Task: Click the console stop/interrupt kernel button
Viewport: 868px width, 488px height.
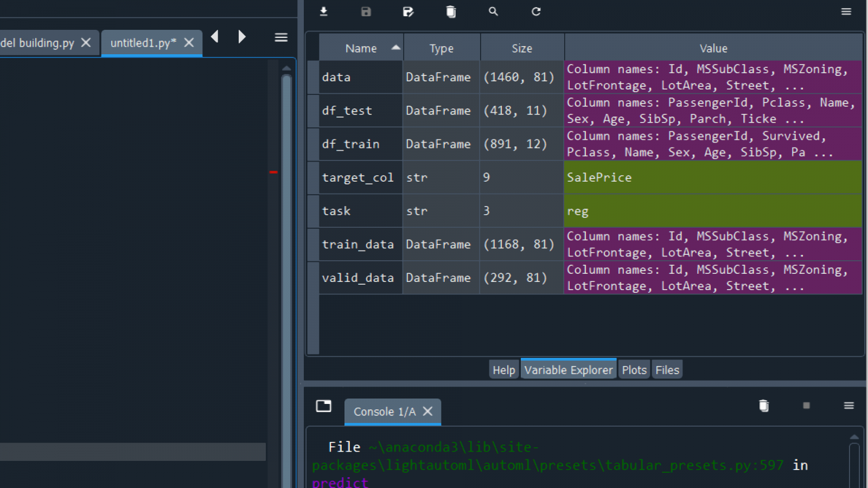Action: (806, 406)
